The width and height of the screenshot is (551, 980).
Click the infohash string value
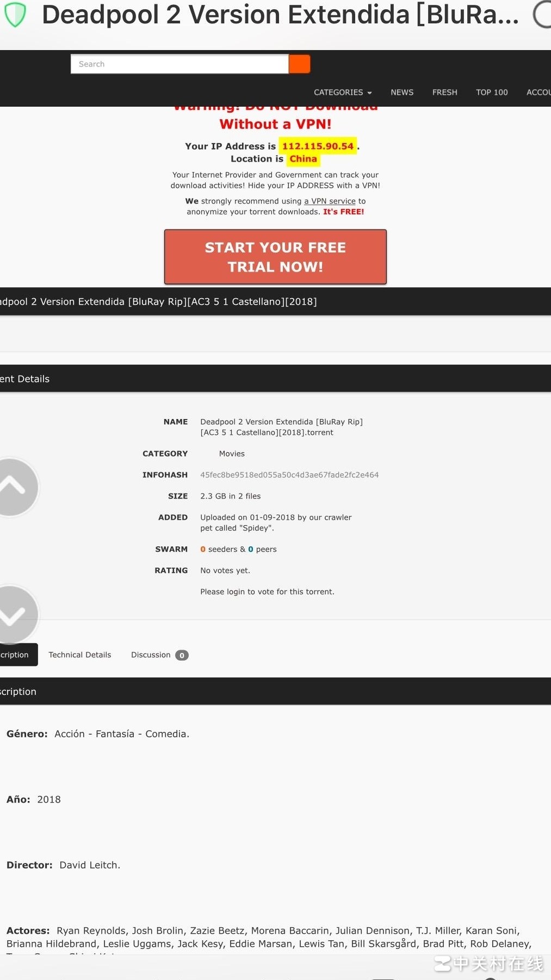click(x=289, y=475)
